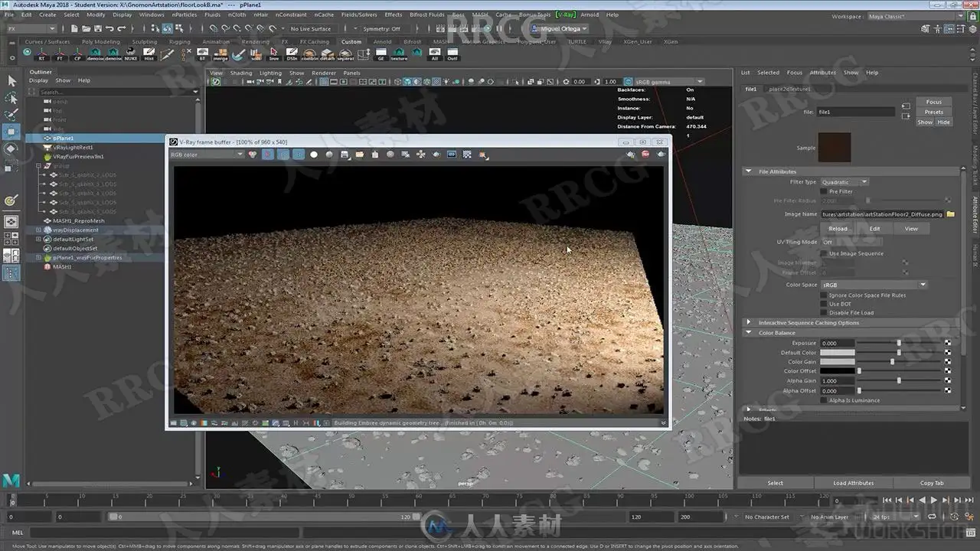Screen dimensions: 980x551
Task: Select the Move tool in the toolbox
Action: (x=11, y=132)
